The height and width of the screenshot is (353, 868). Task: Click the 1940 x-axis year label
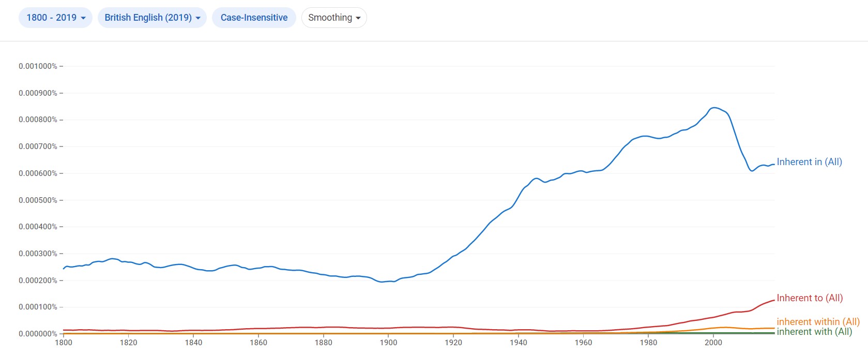(519, 342)
